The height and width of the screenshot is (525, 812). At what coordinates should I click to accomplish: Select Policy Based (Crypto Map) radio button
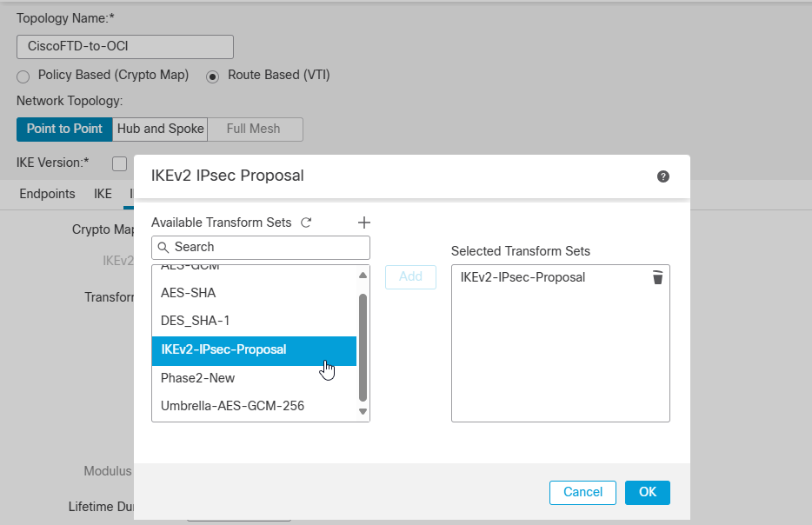tap(23, 76)
